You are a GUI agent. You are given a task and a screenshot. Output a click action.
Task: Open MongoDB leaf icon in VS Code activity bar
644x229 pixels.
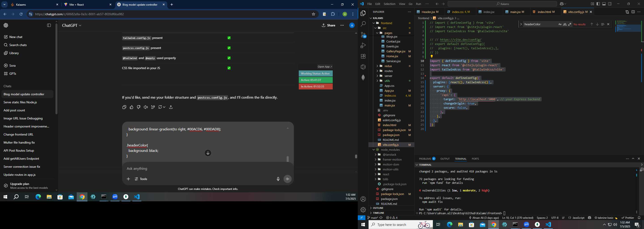tap(363, 78)
